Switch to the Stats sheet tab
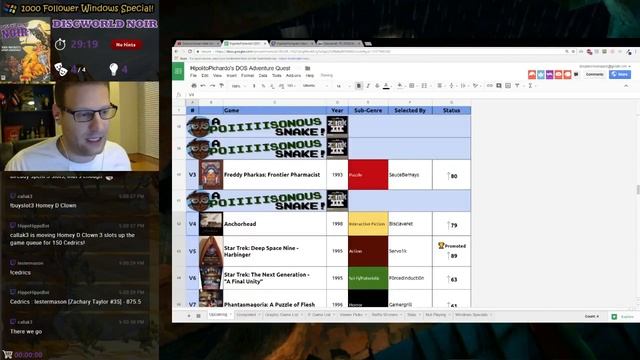 413,315
